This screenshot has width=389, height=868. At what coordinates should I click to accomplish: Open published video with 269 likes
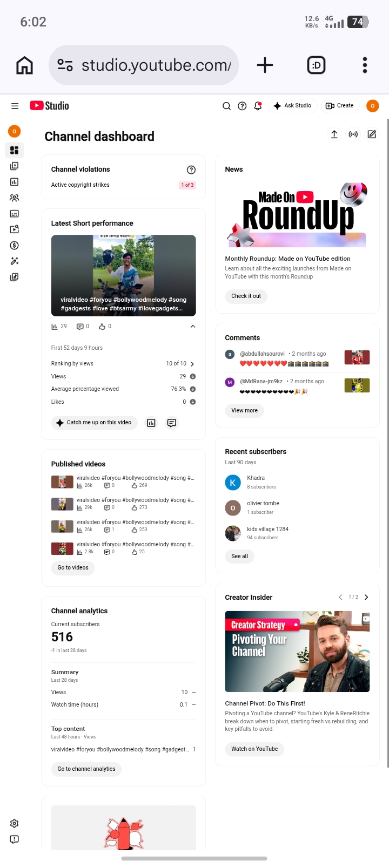123,482
